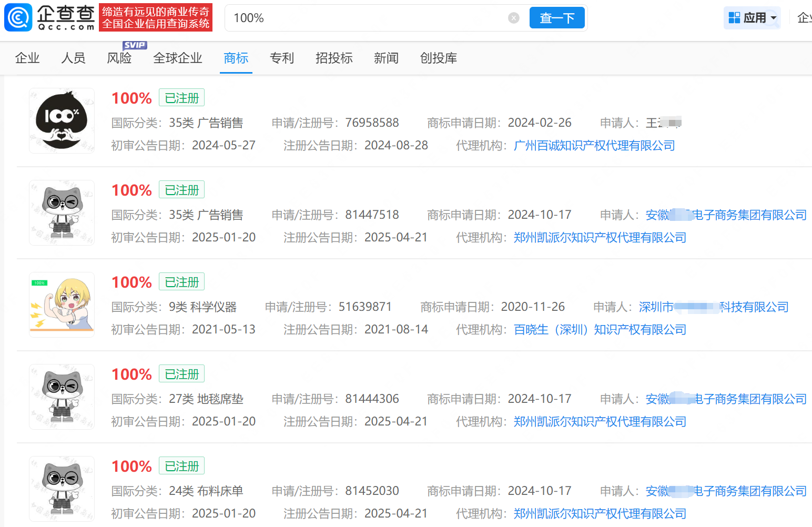
Task: Click inside the trademark search input field
Action: 368,17
